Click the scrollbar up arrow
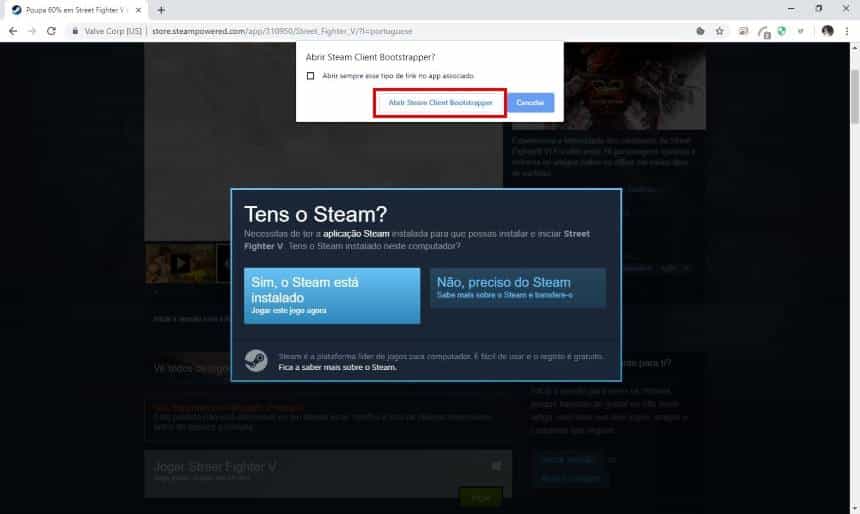 855,48
